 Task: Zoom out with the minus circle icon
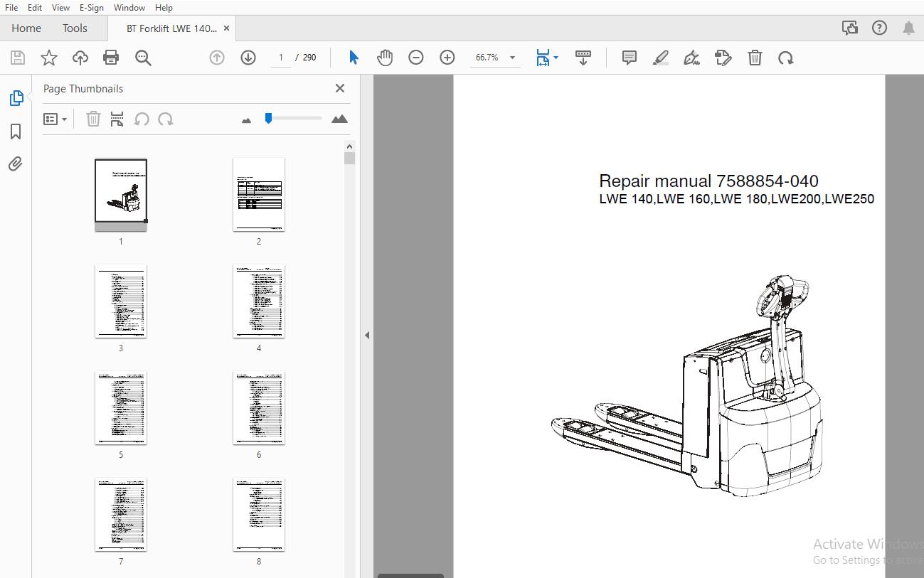tap(416, 58)
